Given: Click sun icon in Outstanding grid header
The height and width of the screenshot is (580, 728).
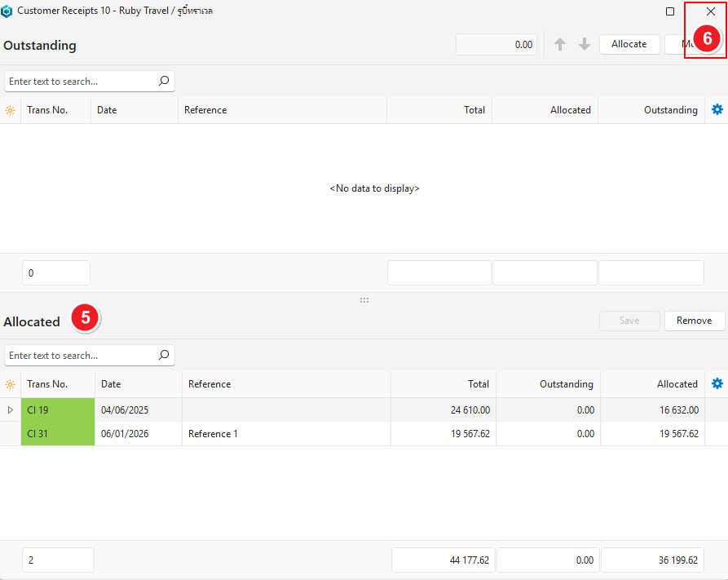Looking at the screenshot, I should [11, 110].
